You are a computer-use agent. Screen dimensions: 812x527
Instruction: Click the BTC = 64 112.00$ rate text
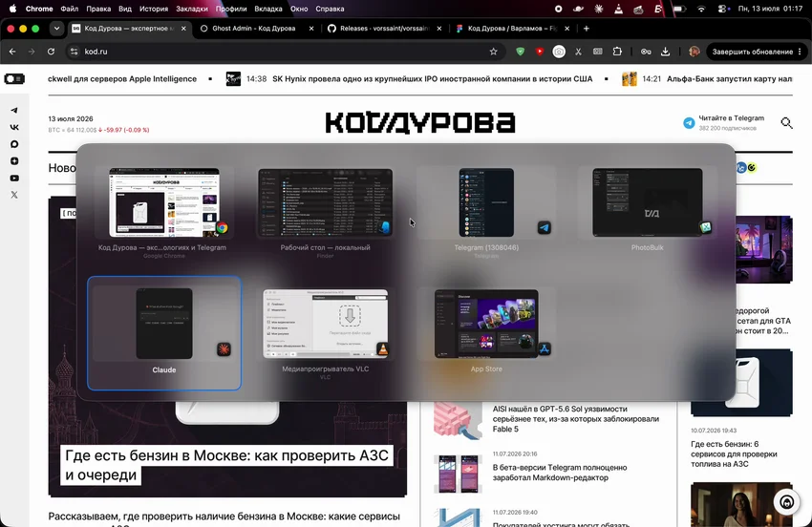72,130
